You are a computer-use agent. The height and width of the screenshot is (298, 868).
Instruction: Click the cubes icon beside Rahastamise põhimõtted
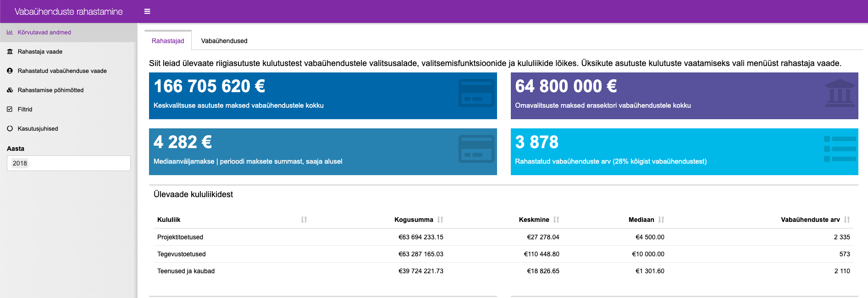point(10,90)
